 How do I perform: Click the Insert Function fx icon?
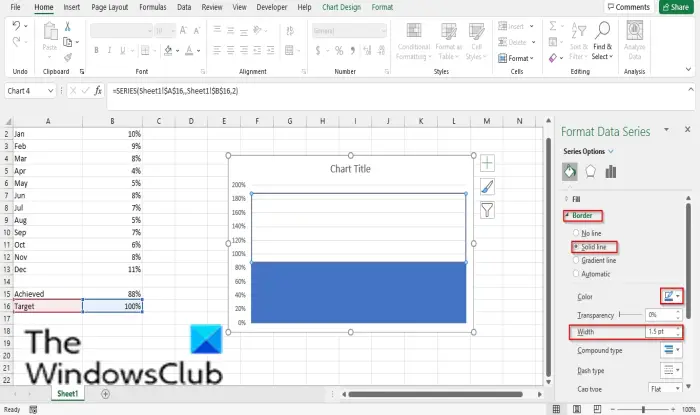(x=98, y=91)
